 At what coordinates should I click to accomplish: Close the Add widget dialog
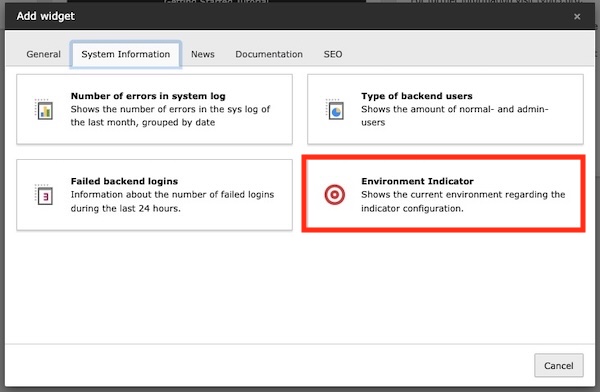(577, 16)
